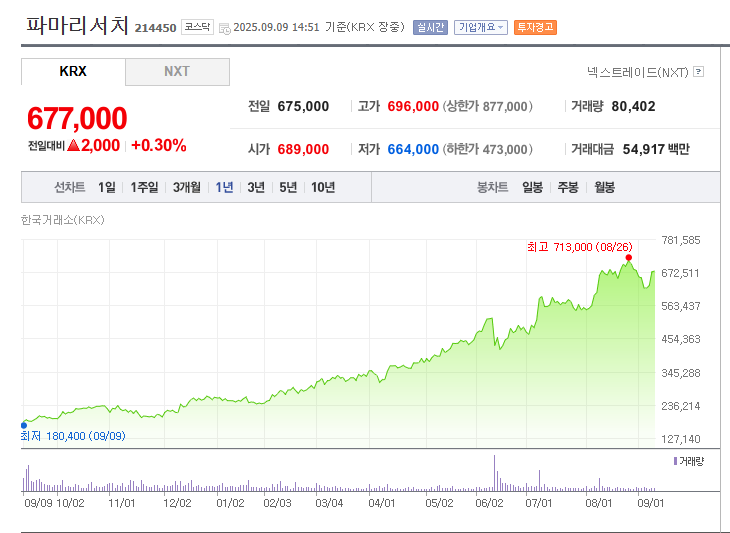Click the 넥스트레이드(NXT) link
This screenshot has width=730, height=533.
click(637, 72)
